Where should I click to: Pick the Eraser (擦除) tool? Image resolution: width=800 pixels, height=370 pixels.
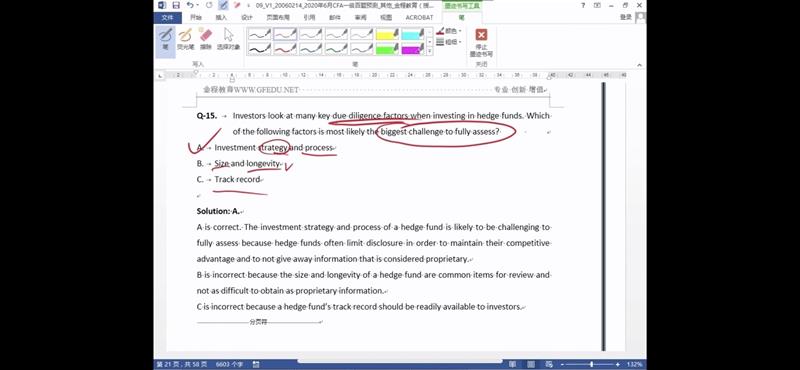[206, 39]
